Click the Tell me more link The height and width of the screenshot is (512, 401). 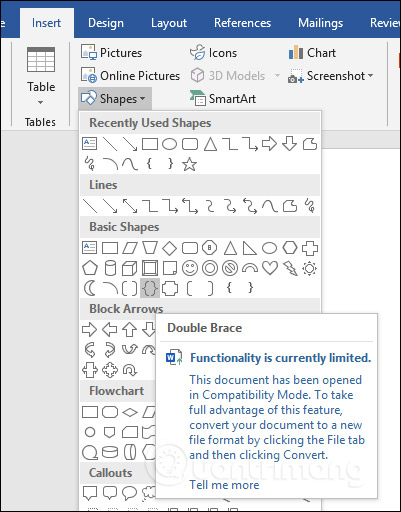[x=224, y=485]
